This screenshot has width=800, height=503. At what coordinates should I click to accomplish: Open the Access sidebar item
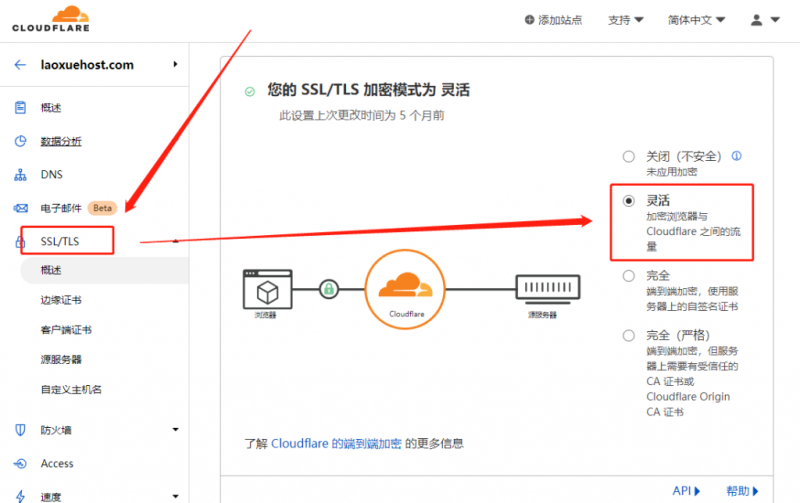pyautogui.click(x=57, y=464)
